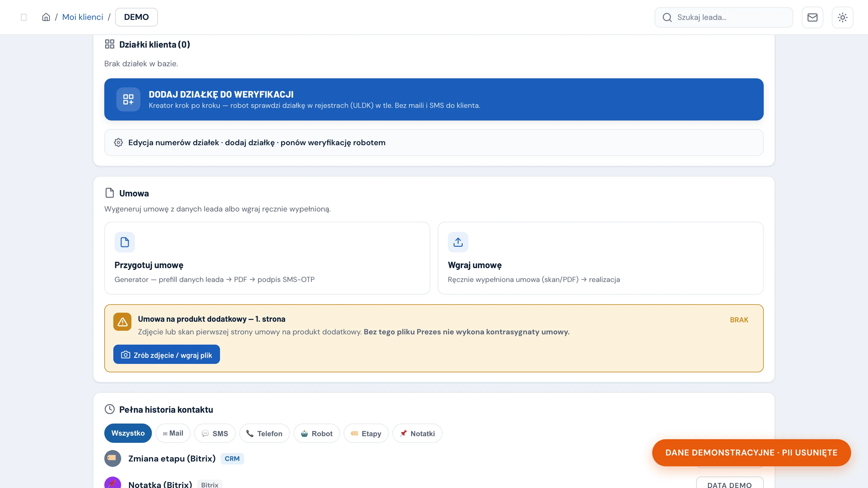The width and height of the screenshot is (868, 488).
Task: Select the Wszystko history filter
Action: pyautogui.click(x=128, y=433)
